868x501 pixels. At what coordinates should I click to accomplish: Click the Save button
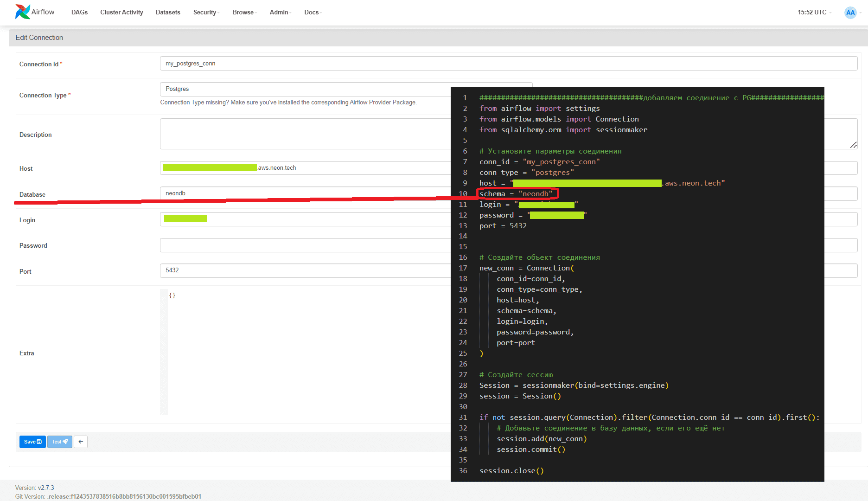32,442
